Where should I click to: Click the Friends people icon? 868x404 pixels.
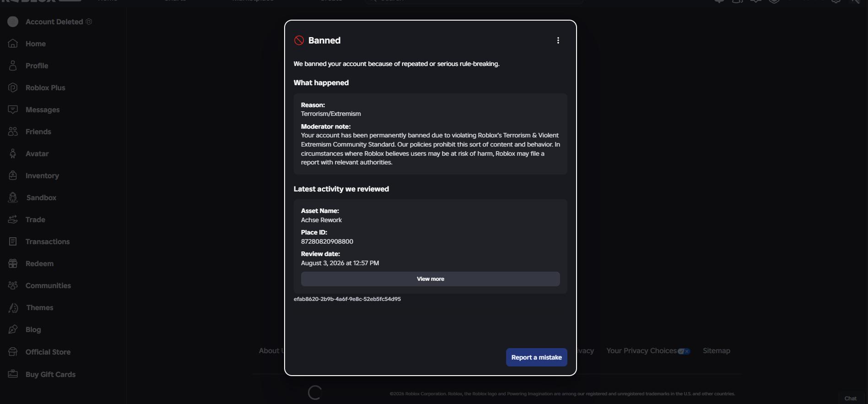coord(13,131)
